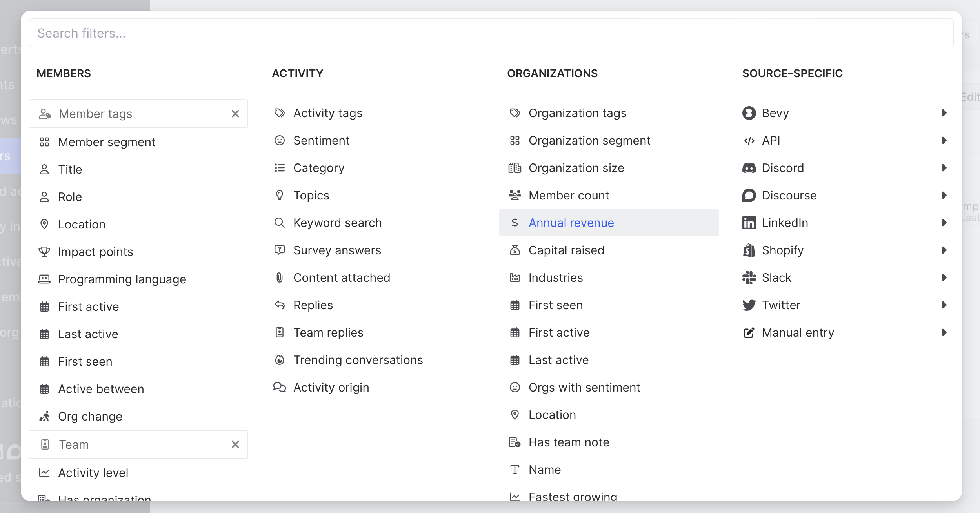Click the Capital raised money bag icon
Image resolution: width=980 pixels, height=513 pixels.
[x=515, y=250]
